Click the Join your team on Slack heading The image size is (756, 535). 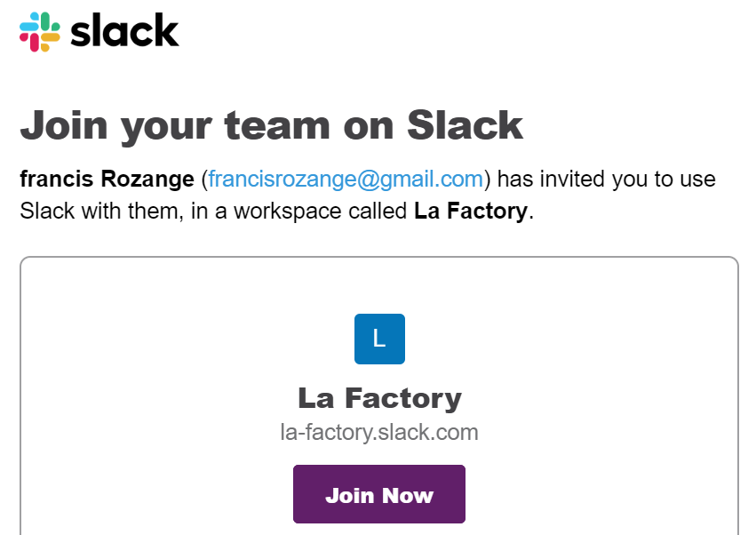pos(272,126)
